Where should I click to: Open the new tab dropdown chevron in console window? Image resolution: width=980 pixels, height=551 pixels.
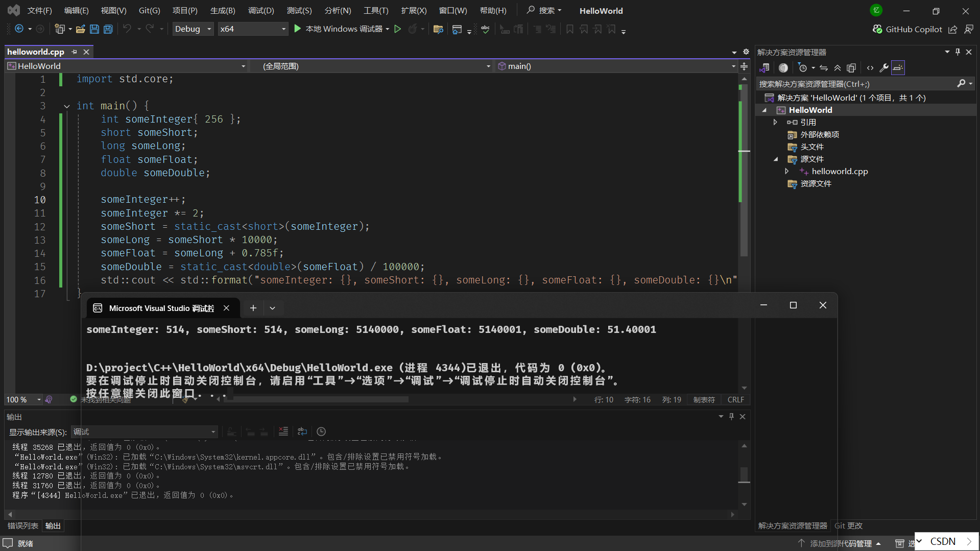point(273,308)
